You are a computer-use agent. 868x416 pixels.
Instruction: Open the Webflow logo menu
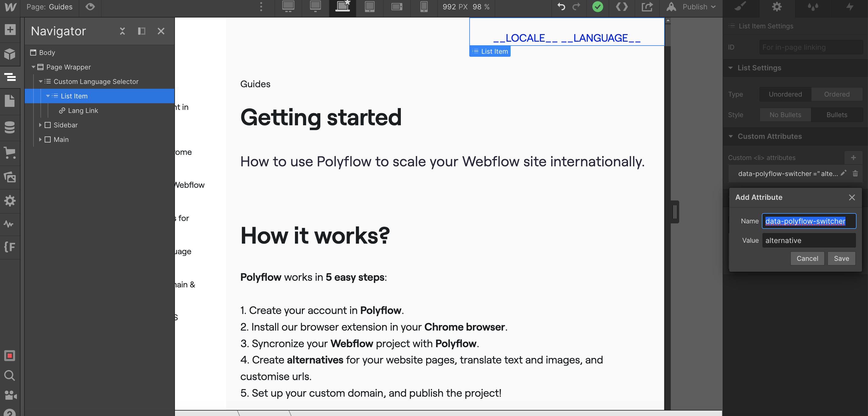pyautogui.click(x=10, y=7)
